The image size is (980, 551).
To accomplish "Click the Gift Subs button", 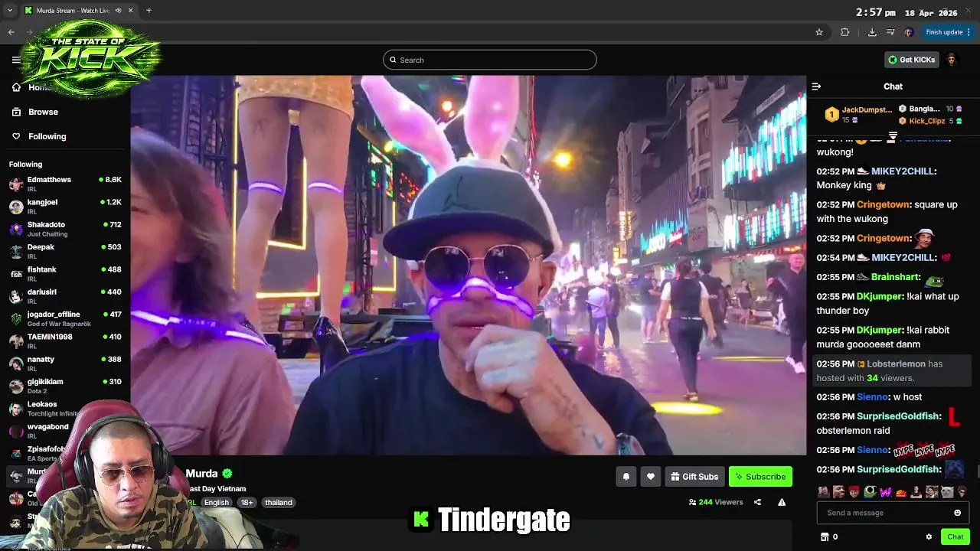I will pos(694,477).
